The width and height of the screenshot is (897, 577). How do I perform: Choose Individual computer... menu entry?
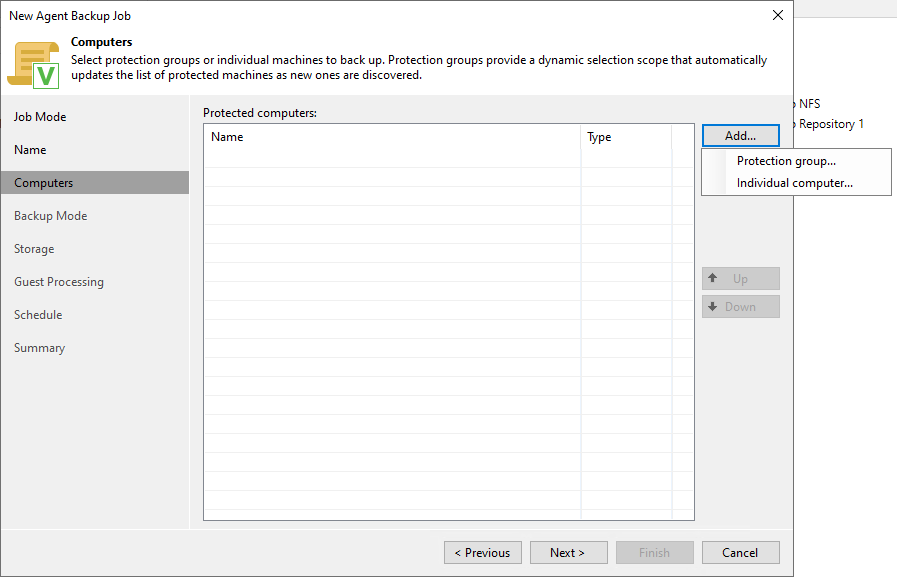tap(794, 183)
